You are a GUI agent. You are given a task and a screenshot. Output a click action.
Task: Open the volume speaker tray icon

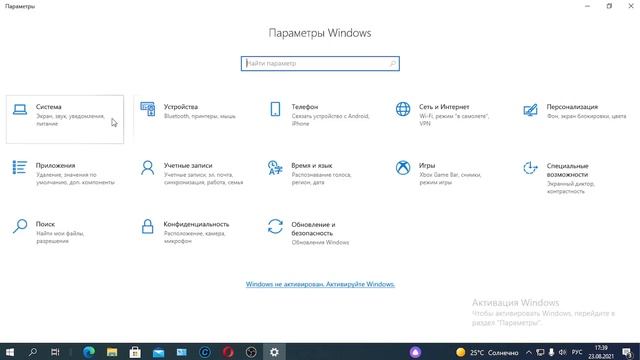(x=562, y=352)
